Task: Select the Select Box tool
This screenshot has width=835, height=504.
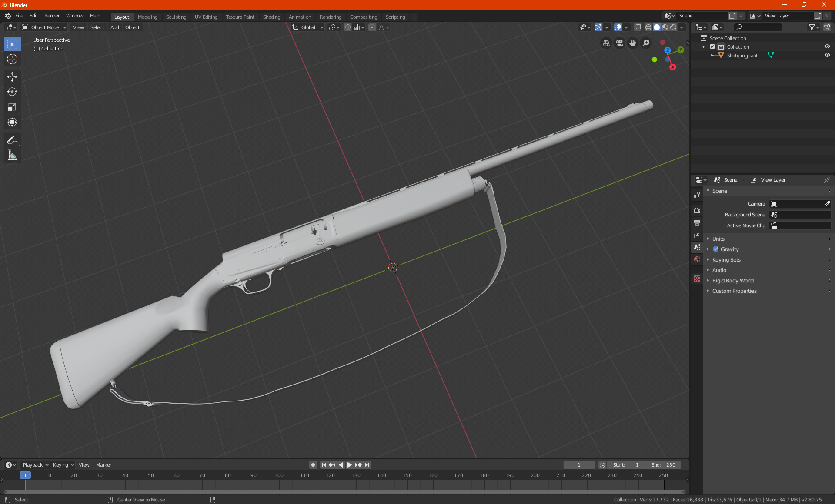Action: 12,44
